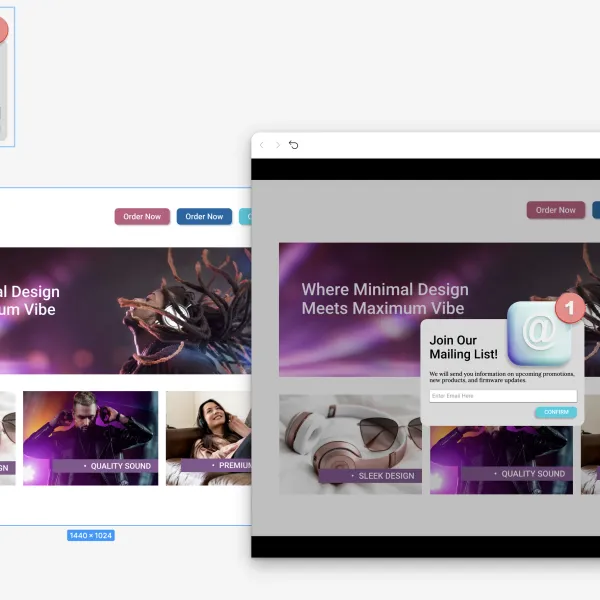Select the 1440 × 1024 frame size label
Image resolution: width=600 pixels, height=600 pixels.
click(91, 535)
